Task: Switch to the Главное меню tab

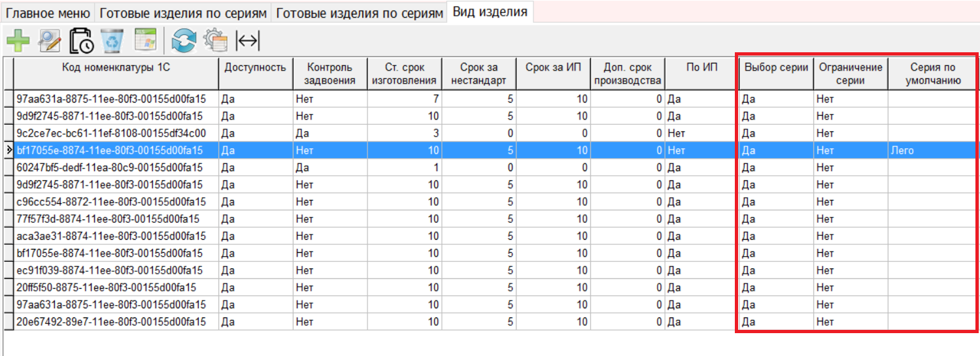Action: (x=49, y=12)
